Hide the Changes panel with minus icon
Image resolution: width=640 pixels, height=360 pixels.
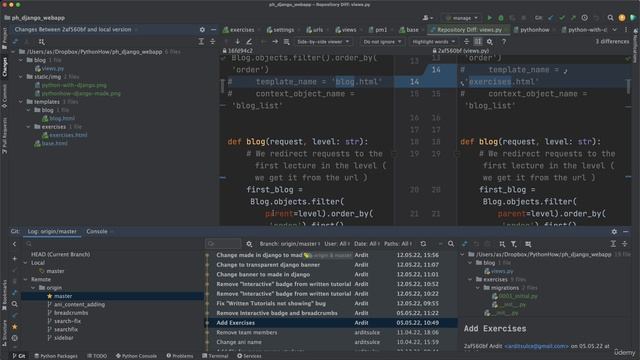pos(213,30)
